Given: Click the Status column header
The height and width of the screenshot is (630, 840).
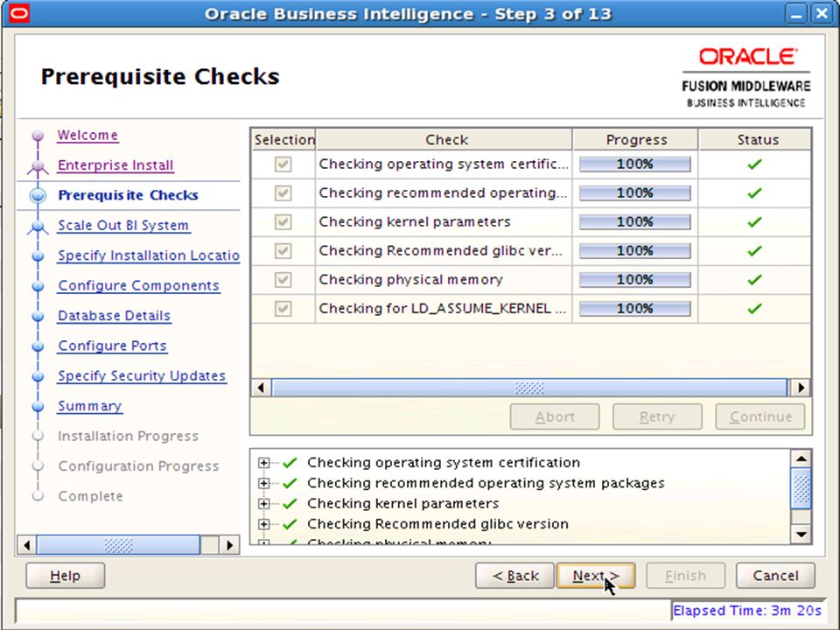Looking at the screenshot, I should coord(755,140).
